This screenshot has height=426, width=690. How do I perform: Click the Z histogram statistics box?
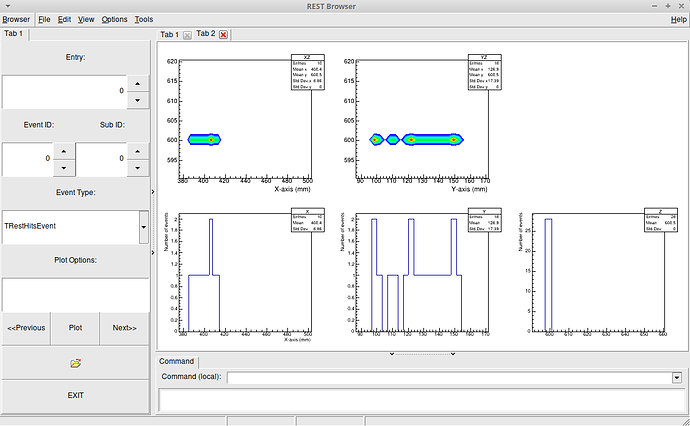coord(661,220)
